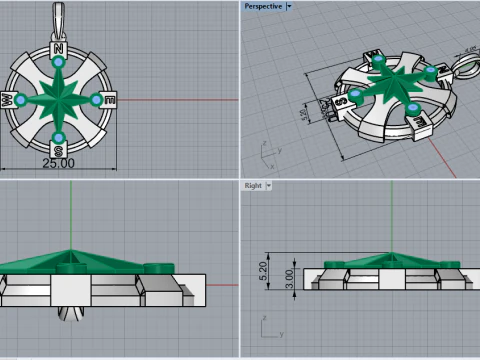Select the blue gem beside the E block
480x360 pixels.
click(x=97, y=100)
